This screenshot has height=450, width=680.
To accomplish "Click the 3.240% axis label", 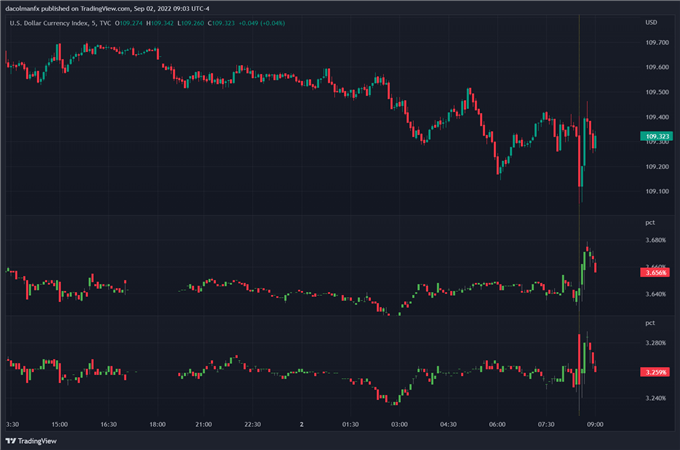I will click(655, 398).
